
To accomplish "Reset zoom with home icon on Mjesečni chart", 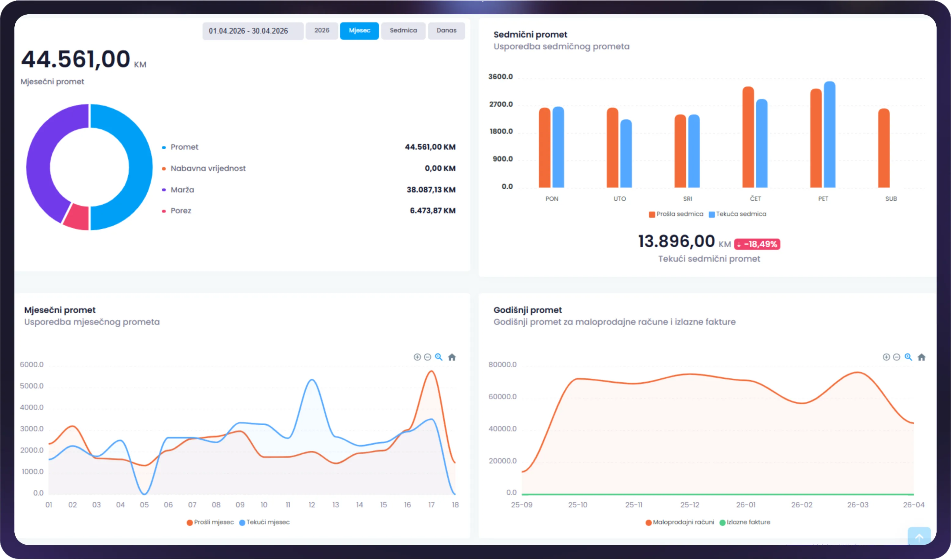I will [x=452, y=357].
